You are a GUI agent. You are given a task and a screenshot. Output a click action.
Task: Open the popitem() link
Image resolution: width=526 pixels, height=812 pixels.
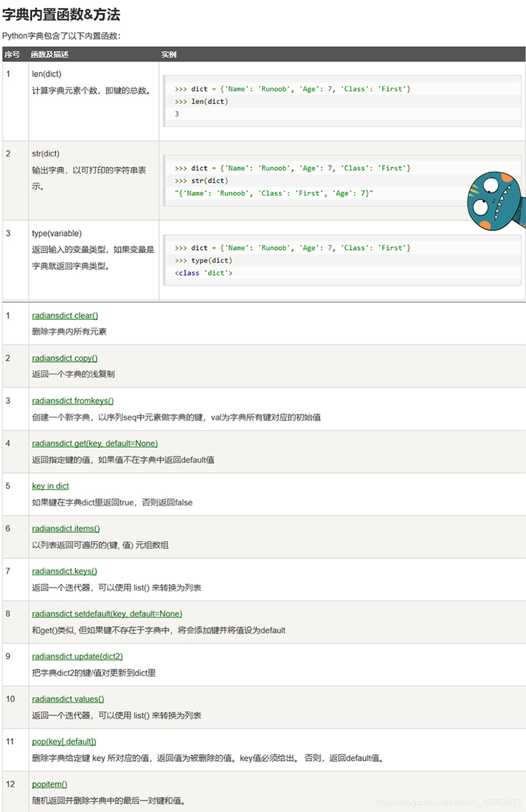49,784
